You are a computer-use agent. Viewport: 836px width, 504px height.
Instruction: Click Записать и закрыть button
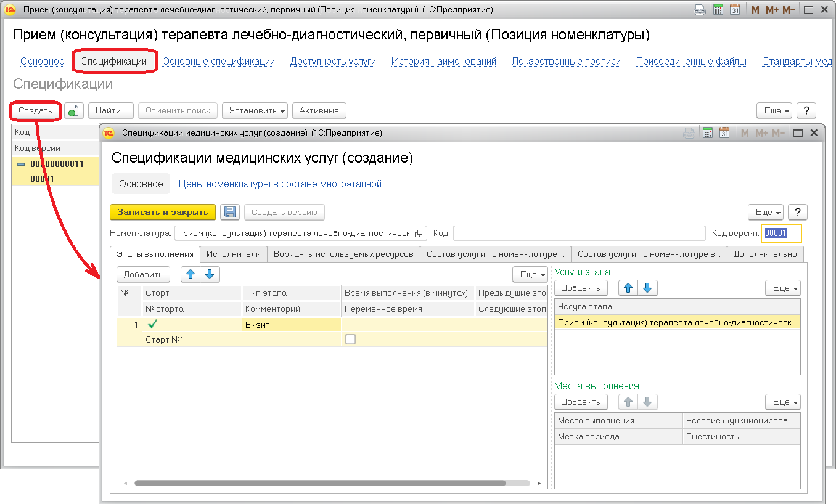pos(163,212)
